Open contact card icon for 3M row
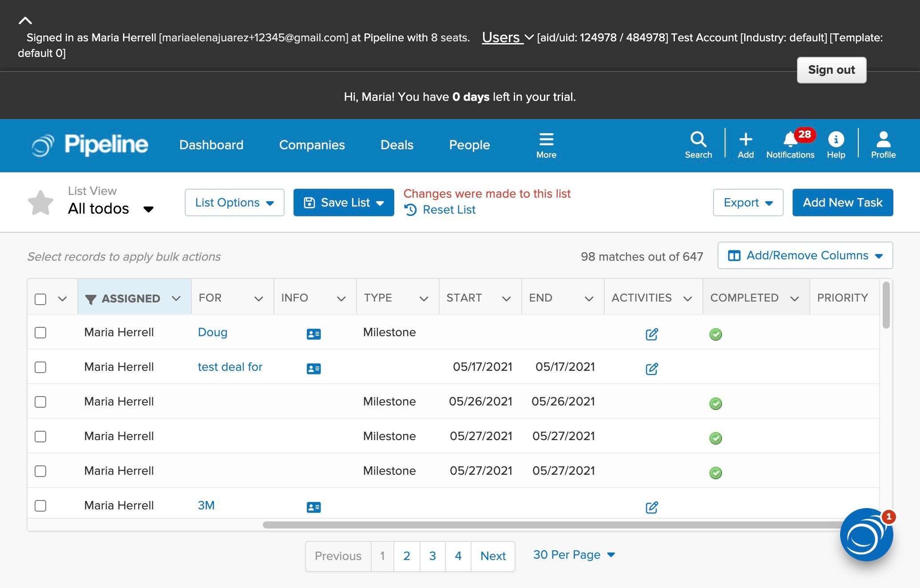This screenshot has height=588, width=920. tap(313, 507)
